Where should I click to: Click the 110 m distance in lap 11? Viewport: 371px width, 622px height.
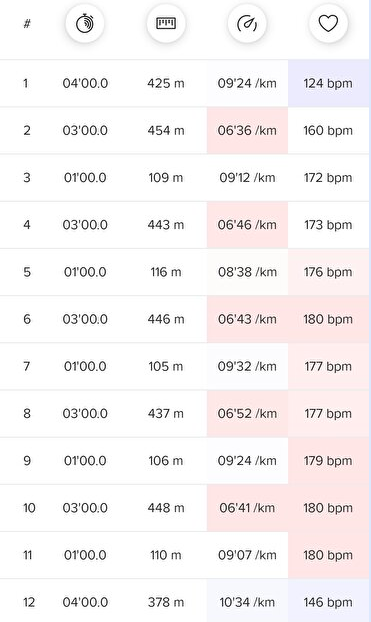coord(166,555)
